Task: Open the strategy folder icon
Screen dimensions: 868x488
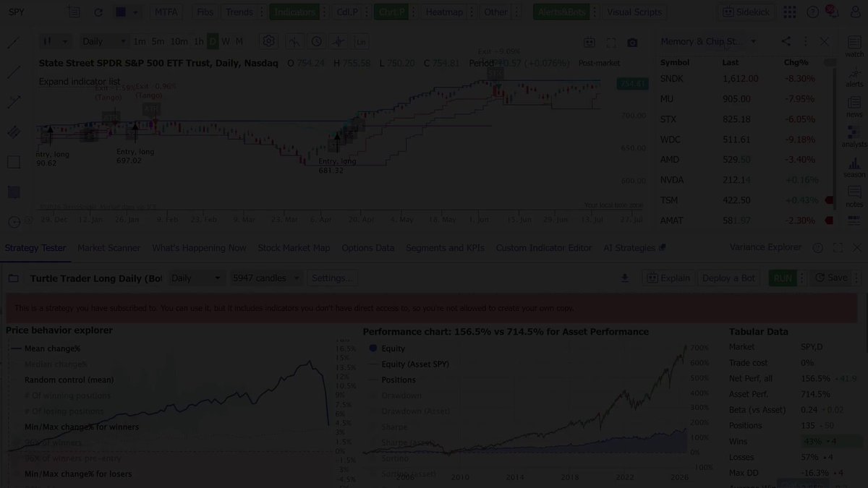Action: coord(14,278)
